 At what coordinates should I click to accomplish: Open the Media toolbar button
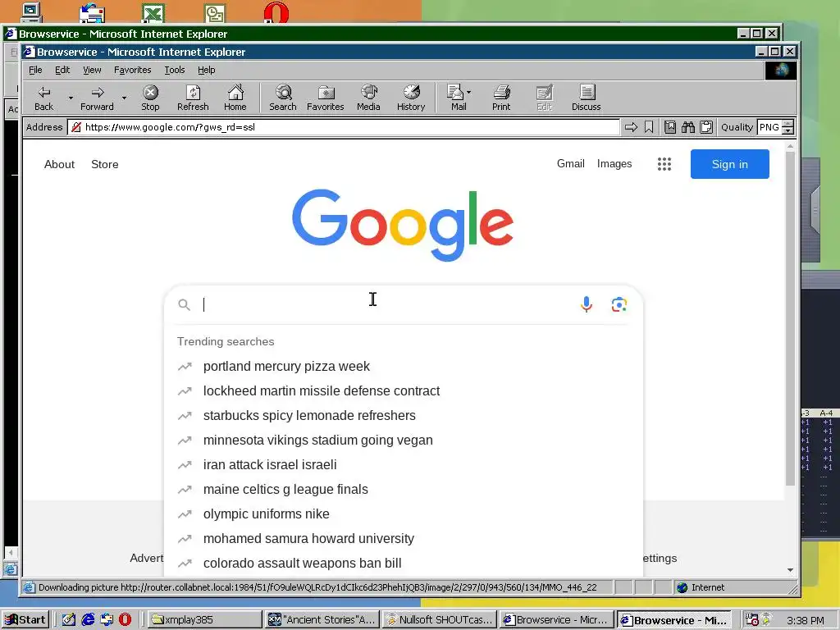(x=368, y=98)
